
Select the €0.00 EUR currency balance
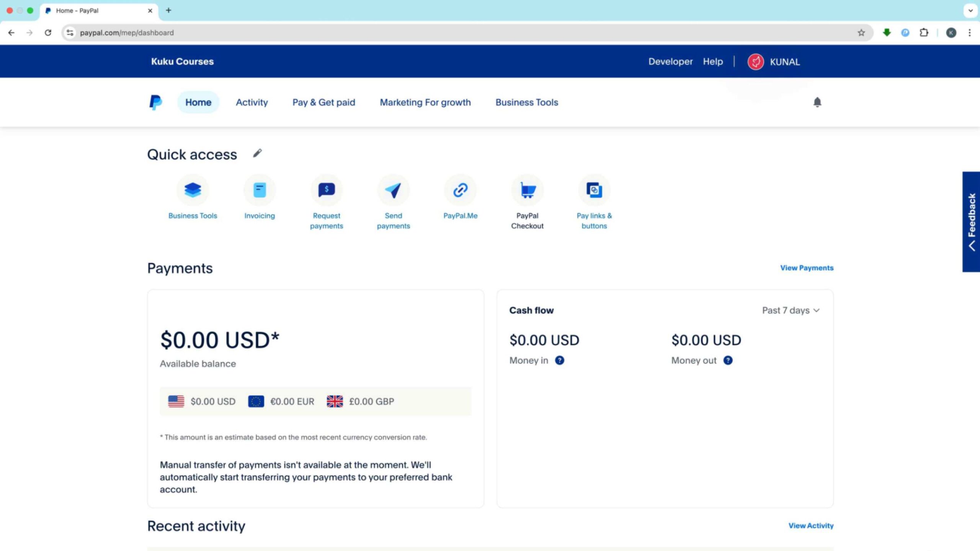(281, 401)
